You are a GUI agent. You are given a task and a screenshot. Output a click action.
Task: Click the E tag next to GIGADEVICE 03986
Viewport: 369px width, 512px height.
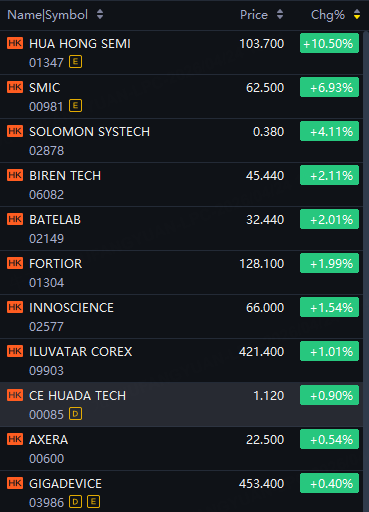tap(93, 502)
